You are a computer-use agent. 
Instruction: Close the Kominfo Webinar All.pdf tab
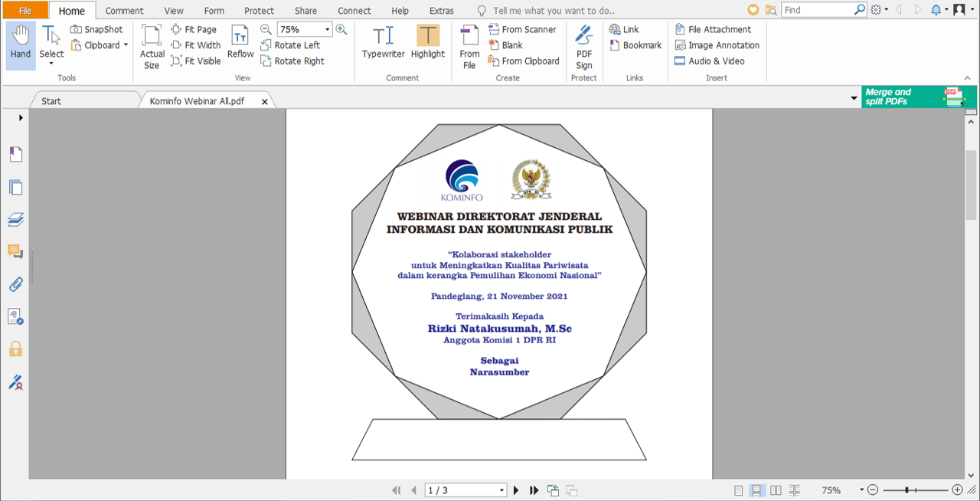[265, 101]
